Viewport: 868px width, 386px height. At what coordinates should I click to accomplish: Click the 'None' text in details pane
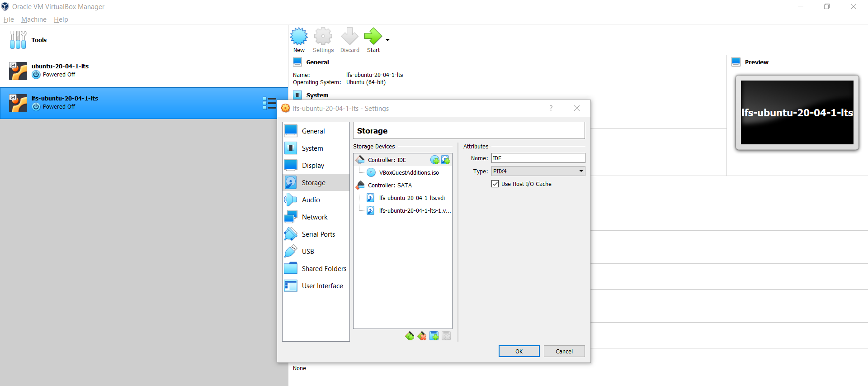pos(299,368)
